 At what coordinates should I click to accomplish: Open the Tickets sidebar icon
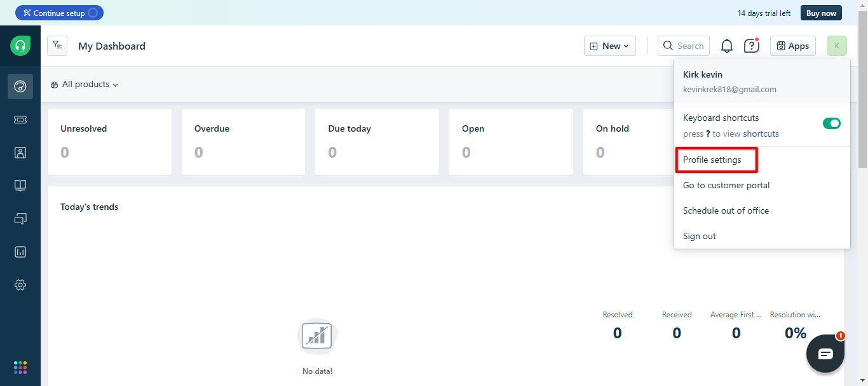coord(20,120)
